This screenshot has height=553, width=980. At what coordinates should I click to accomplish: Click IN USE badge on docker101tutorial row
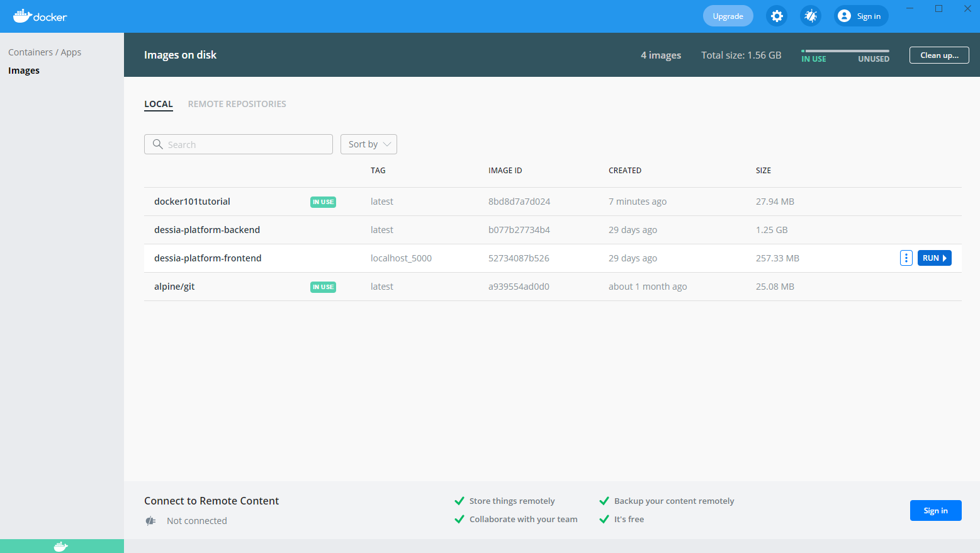(x=323, y=202)
